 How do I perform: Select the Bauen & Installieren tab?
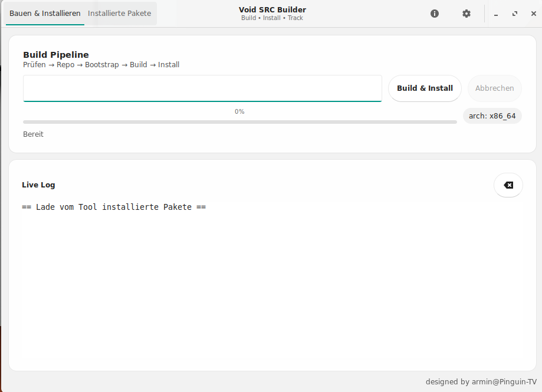coord(45,14)
